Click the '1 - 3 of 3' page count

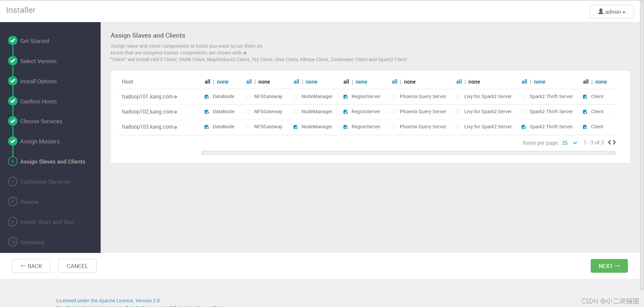tap(594, 142)
